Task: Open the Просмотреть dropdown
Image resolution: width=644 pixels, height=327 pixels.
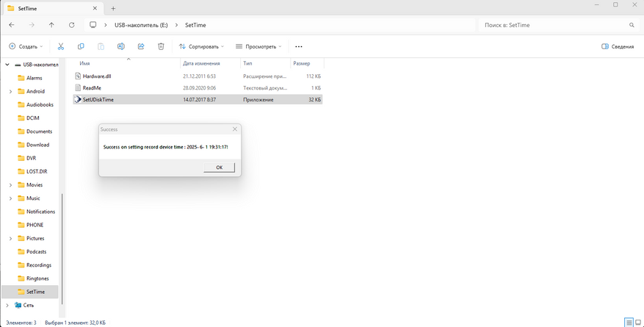Action: pyautogui.click(x=258, y=46)
